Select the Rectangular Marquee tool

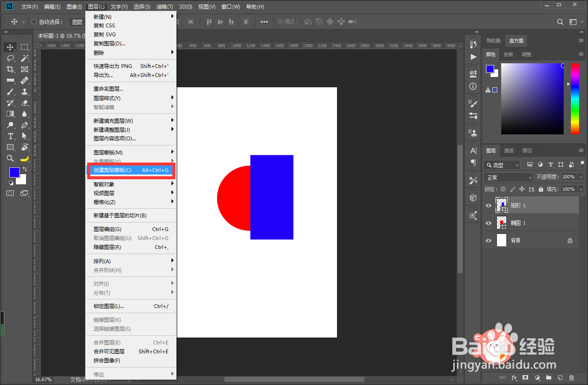(24, 47)
